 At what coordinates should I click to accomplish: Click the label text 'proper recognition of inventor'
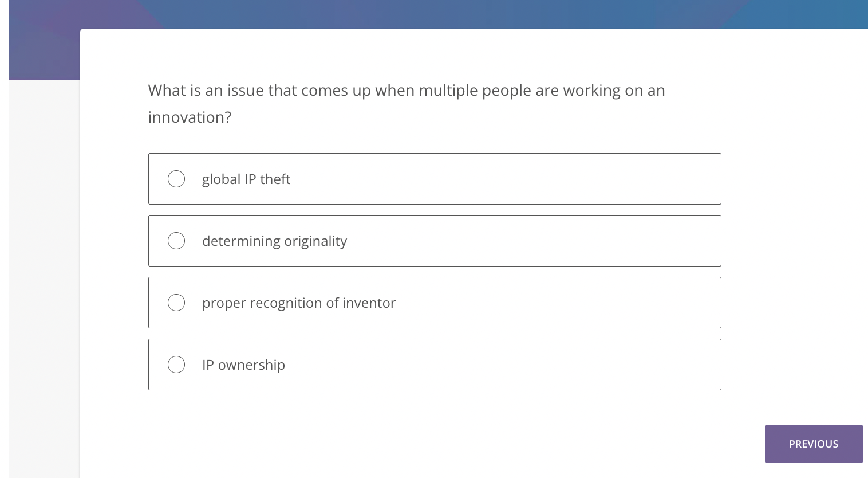coord(298,303)
